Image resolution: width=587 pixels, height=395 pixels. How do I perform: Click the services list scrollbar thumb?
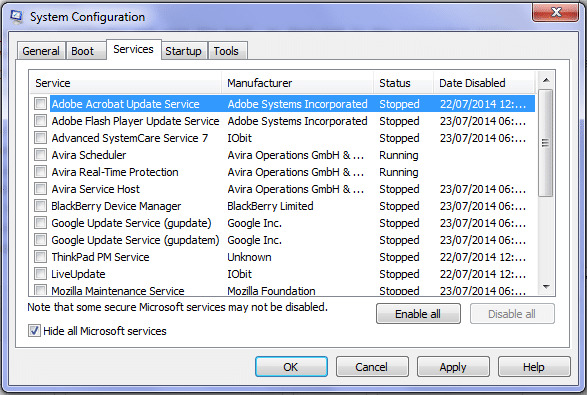(x=546, y=143)
